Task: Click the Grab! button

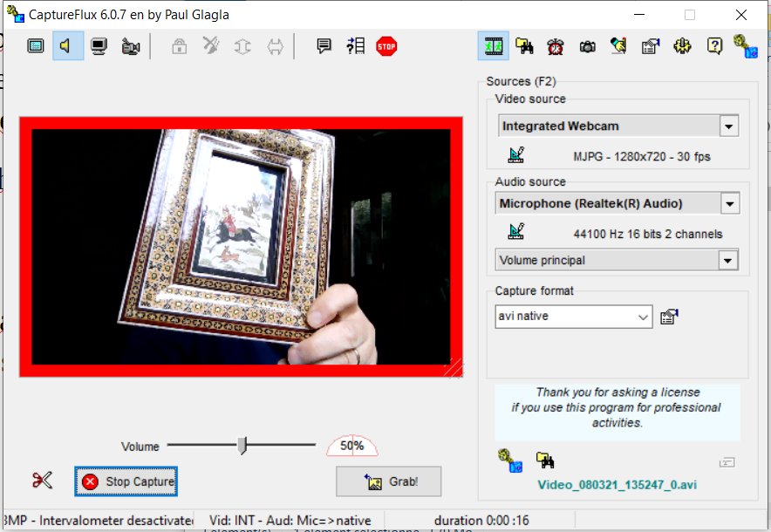Action: coord(388,481)
